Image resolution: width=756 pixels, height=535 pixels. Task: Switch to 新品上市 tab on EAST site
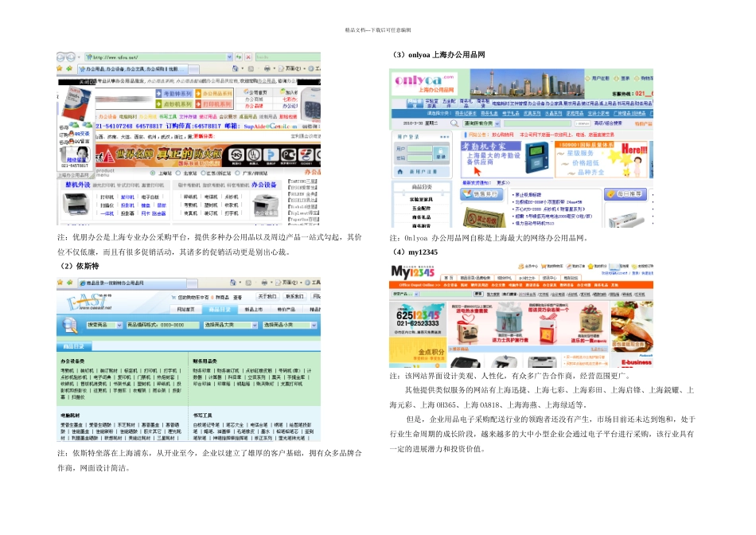pos(253,309)
